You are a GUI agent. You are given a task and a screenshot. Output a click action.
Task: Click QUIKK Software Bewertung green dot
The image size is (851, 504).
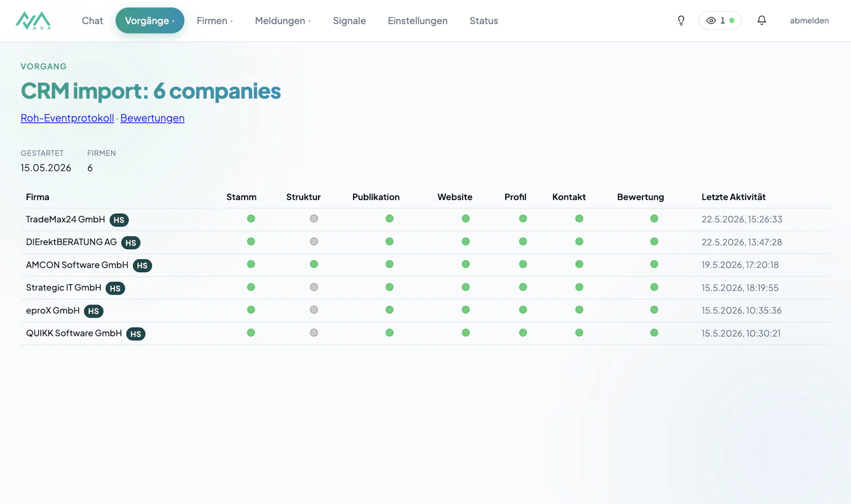654,333
